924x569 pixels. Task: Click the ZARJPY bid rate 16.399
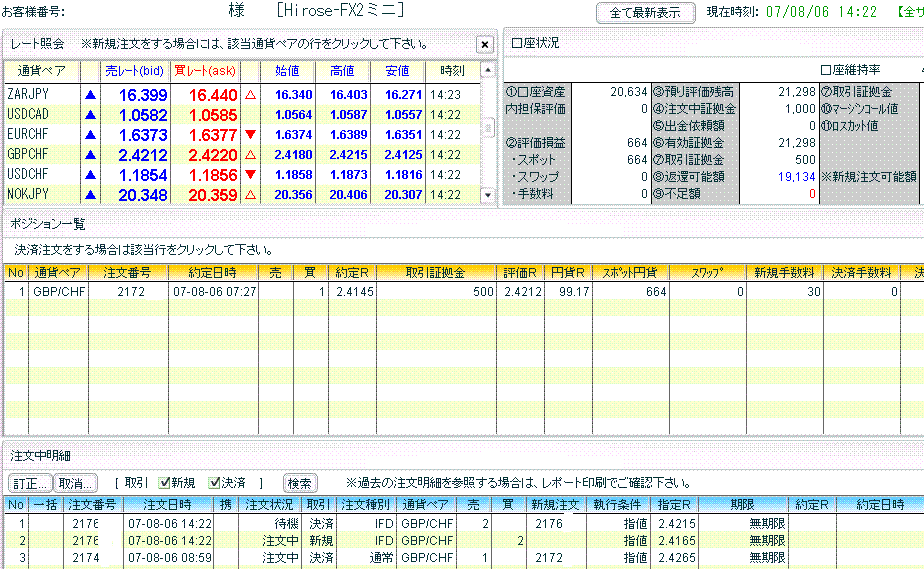pyautogui.click(x=143, y=95)
